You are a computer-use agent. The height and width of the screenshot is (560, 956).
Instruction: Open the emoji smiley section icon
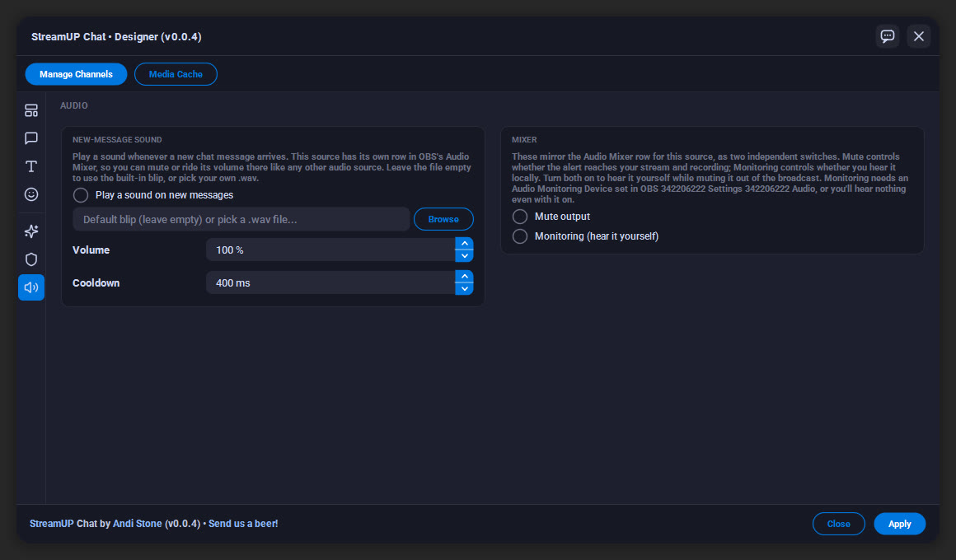coord(31,194)
